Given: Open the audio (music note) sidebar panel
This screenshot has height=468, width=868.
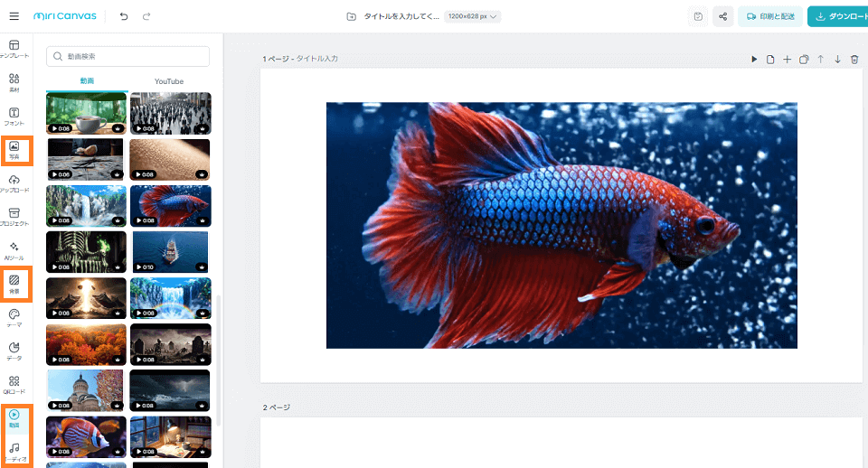Looking at the screenshot, I should point(14,452).
